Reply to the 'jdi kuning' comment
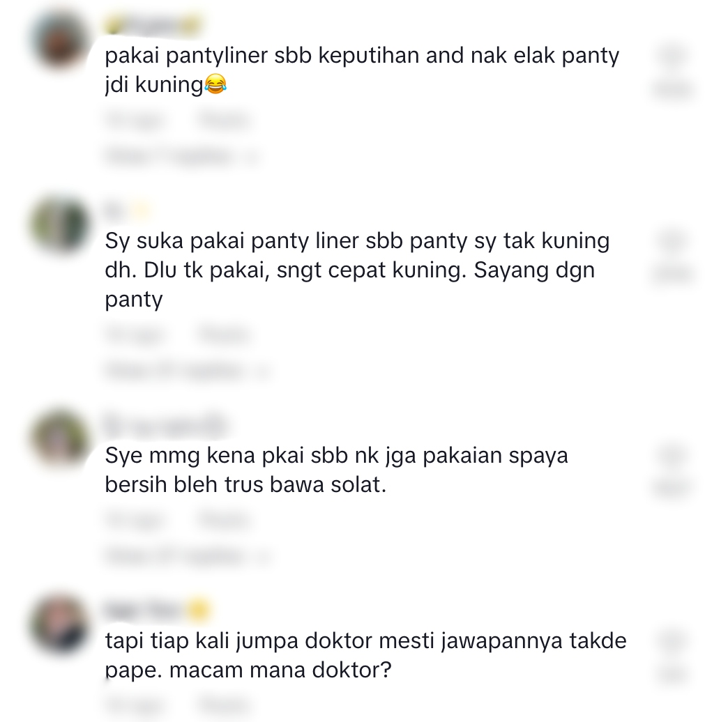Screen dimensions: 728x722 click(x=225, y=120)
